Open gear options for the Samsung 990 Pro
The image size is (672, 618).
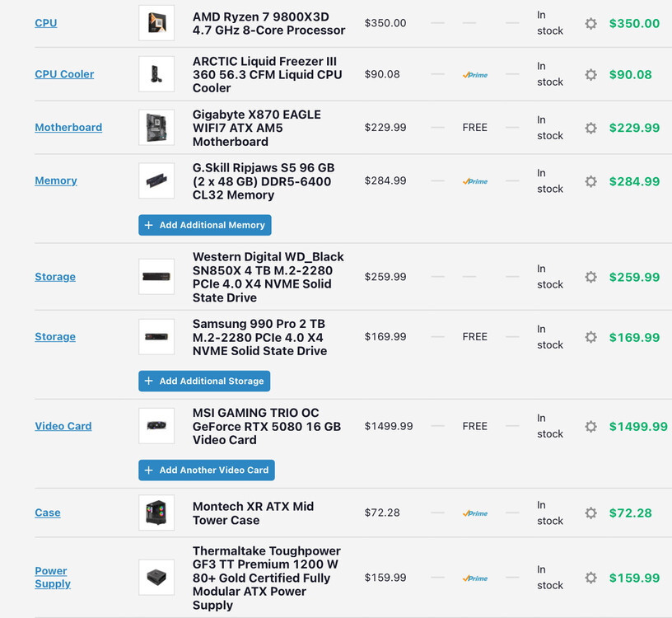[590, 337]
